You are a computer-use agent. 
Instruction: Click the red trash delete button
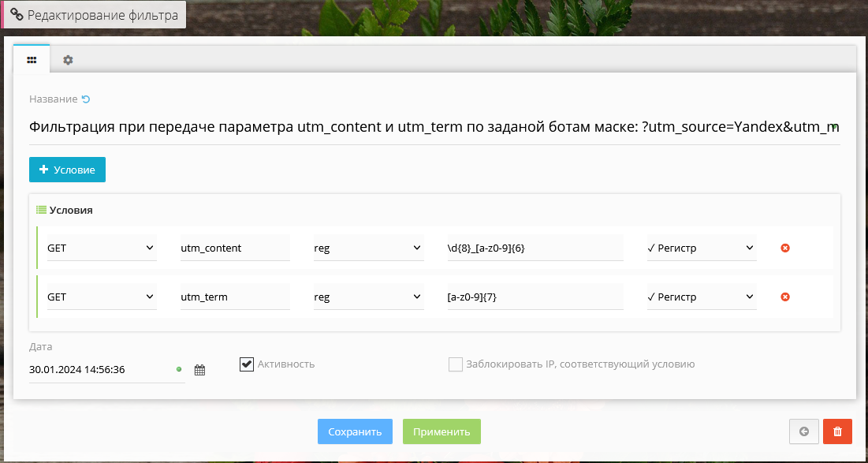tap(837, 431)
